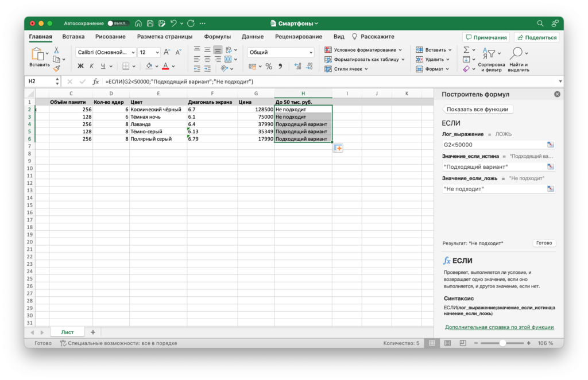Open the Home icon in title bar
Viewport: 588px width, 380px height.
click(138, 23)
